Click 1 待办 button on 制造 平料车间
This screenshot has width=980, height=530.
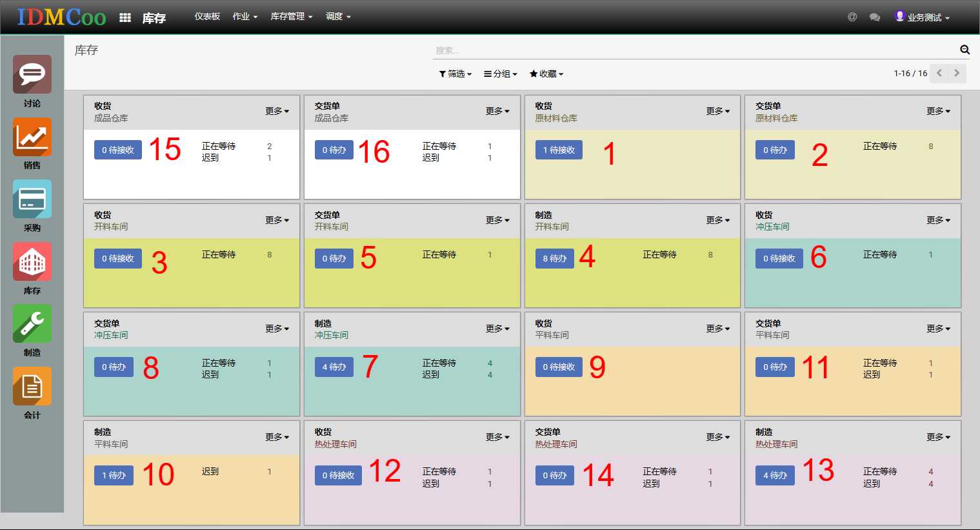click(114, 475)
